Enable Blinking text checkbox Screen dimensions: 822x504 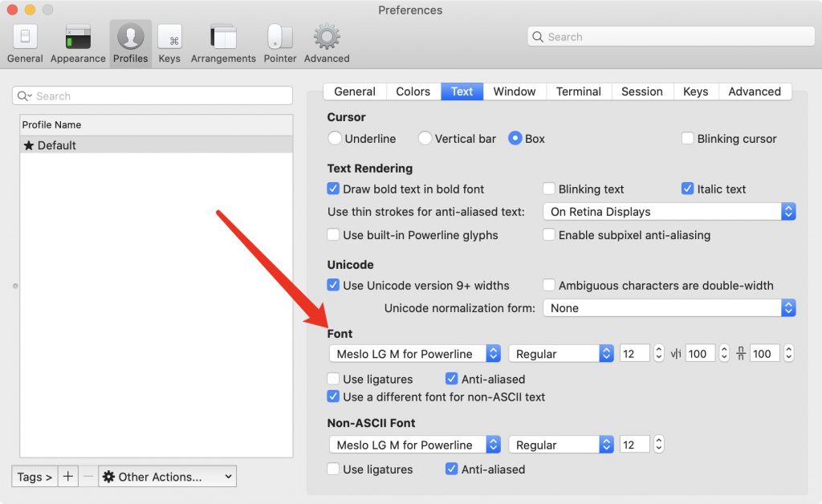coord(549,189)
